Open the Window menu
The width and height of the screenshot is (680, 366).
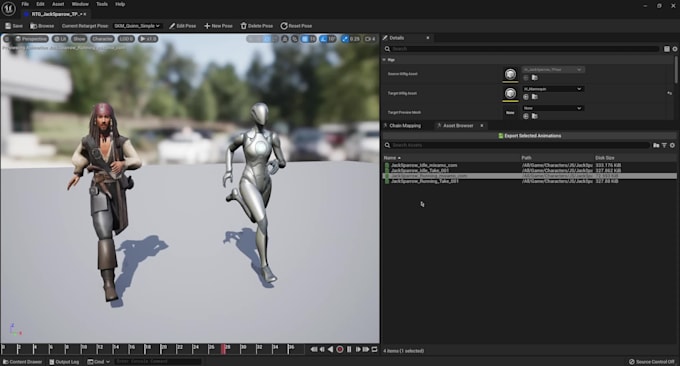(x=80, y=4)
